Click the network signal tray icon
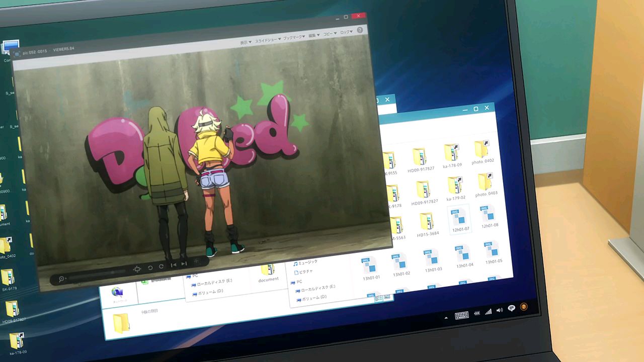The width and height of the screenshot is (644, 362). (488, 312)
